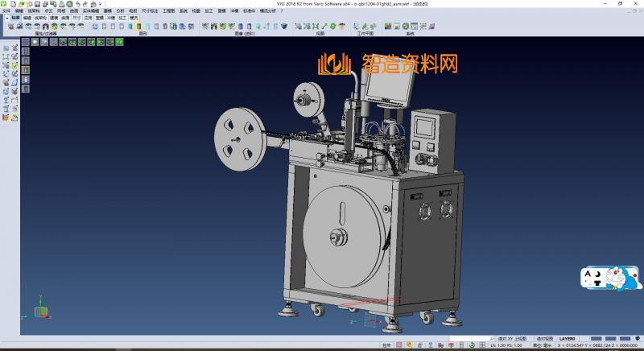The image size is (644, 351).
Task: Click the colorful palette icon in 系统 group
Action: [387, 27]
